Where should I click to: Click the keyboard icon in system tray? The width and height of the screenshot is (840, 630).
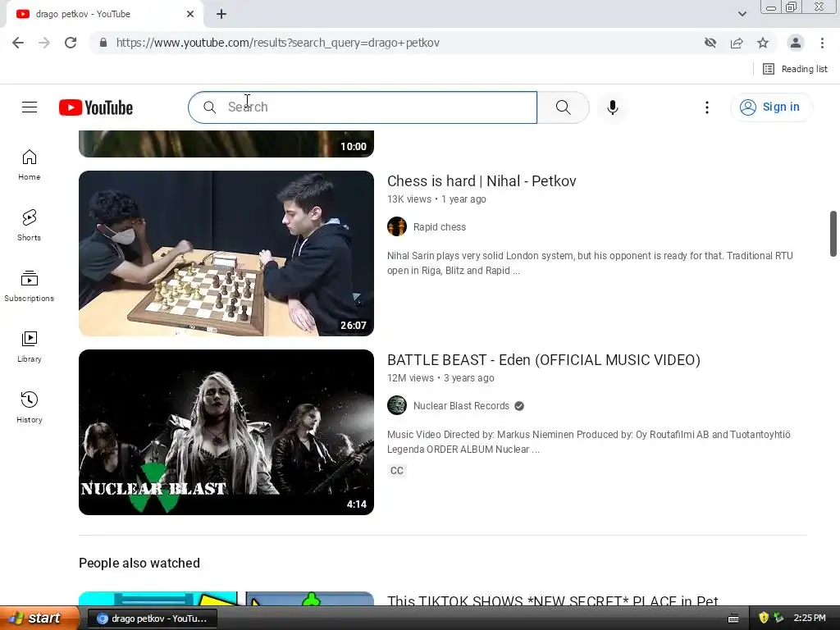point(733,619)
